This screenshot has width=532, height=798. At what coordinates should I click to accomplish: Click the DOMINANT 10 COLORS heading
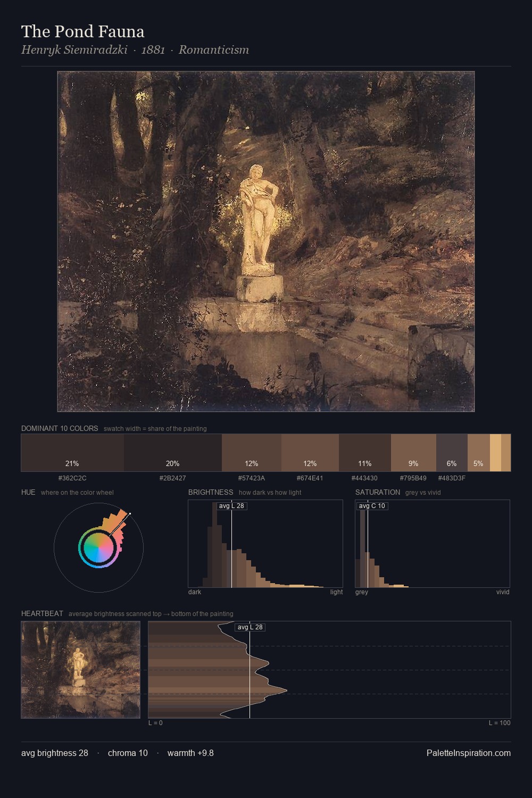point(60,428)
